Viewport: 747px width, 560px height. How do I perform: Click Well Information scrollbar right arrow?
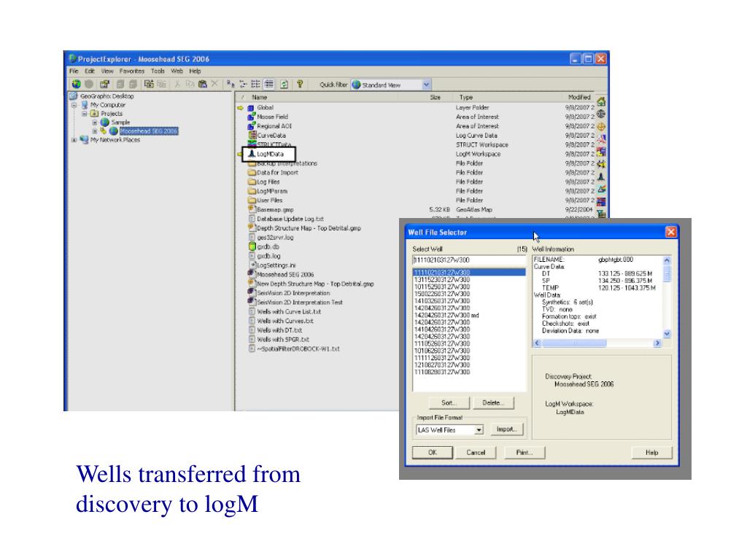[x=657, y=343]
